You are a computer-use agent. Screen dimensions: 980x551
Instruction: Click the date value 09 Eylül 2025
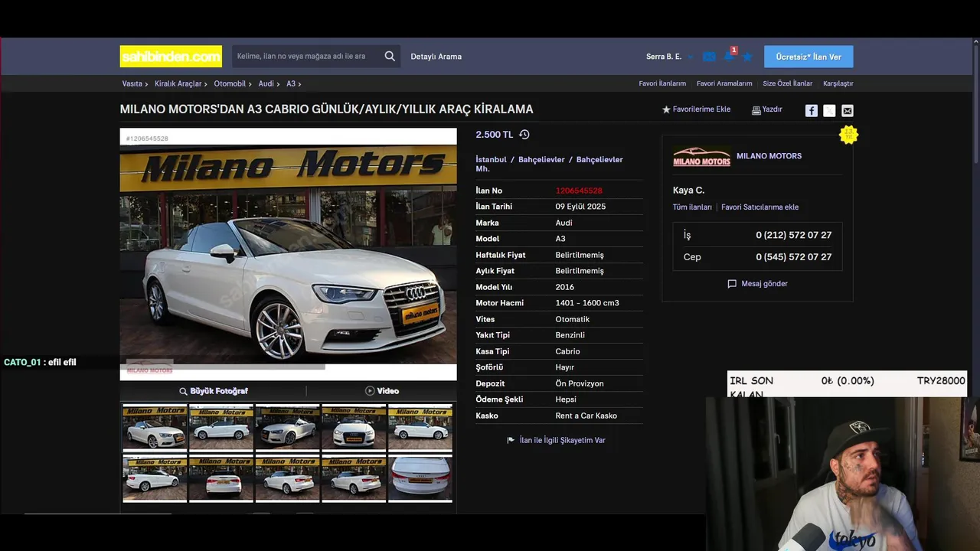tap(580, 207)
